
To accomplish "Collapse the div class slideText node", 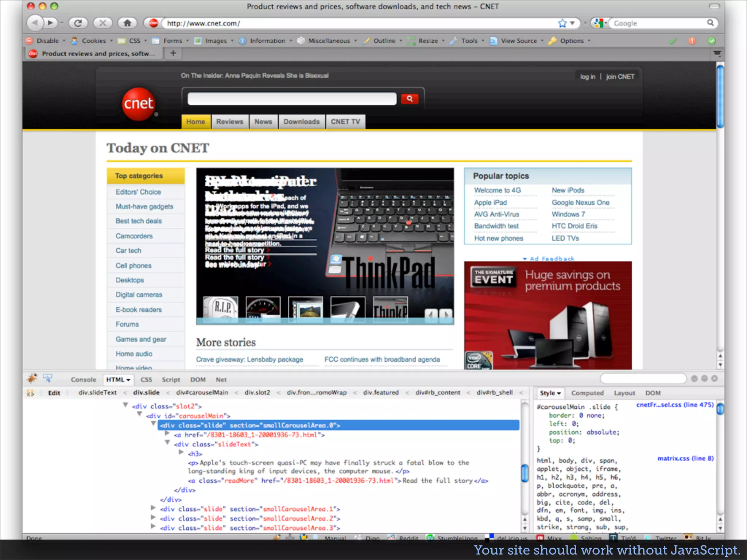I will pos(167,443).
